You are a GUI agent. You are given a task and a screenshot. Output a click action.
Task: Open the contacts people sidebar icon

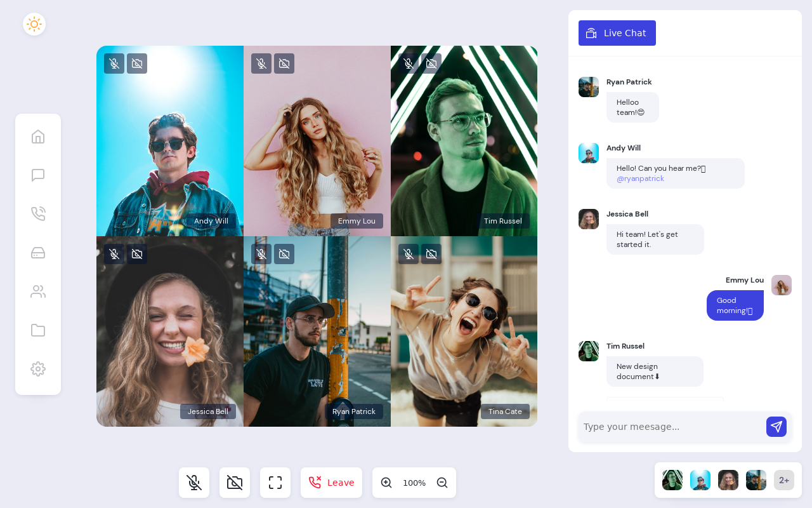pos(38,291)
